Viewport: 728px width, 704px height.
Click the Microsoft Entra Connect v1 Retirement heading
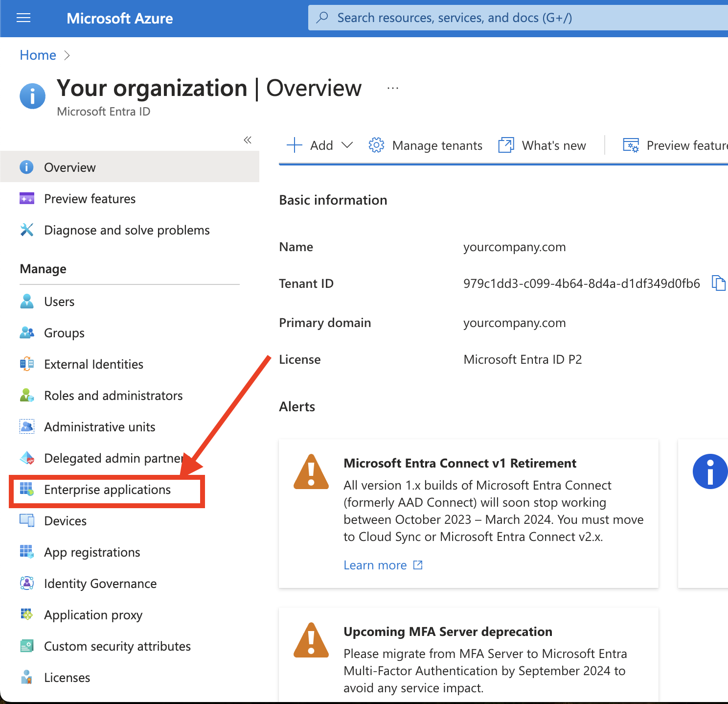pyautogui.click(x=460, y=463)
